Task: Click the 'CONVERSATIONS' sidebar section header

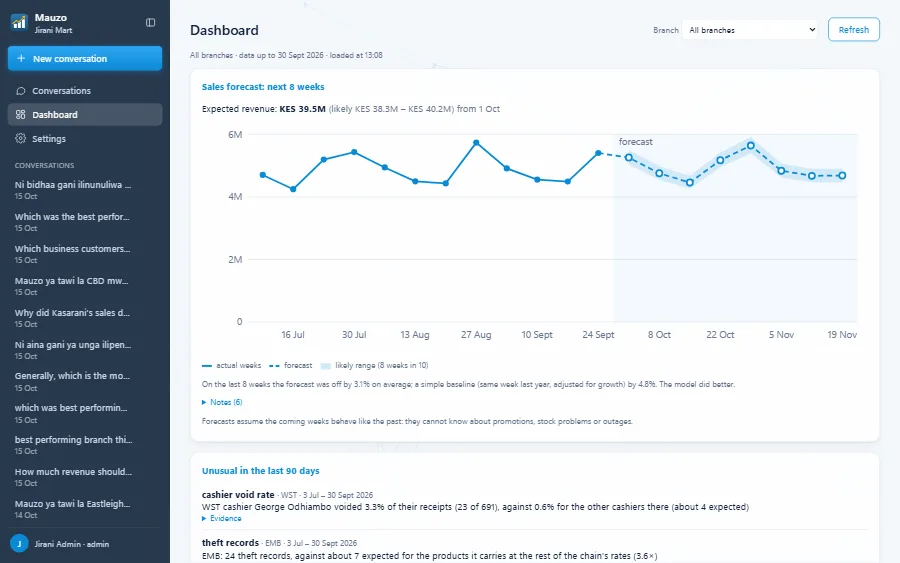Action: [44, 165]
